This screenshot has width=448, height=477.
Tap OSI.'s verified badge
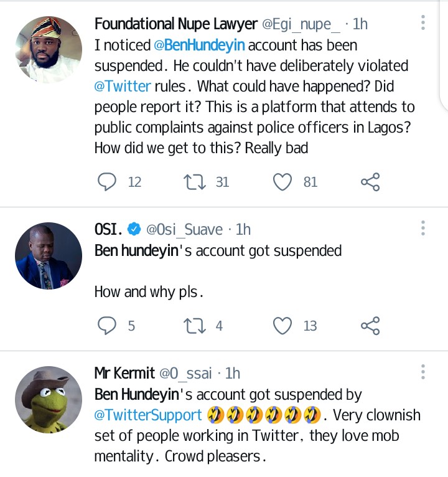point(134,230)
